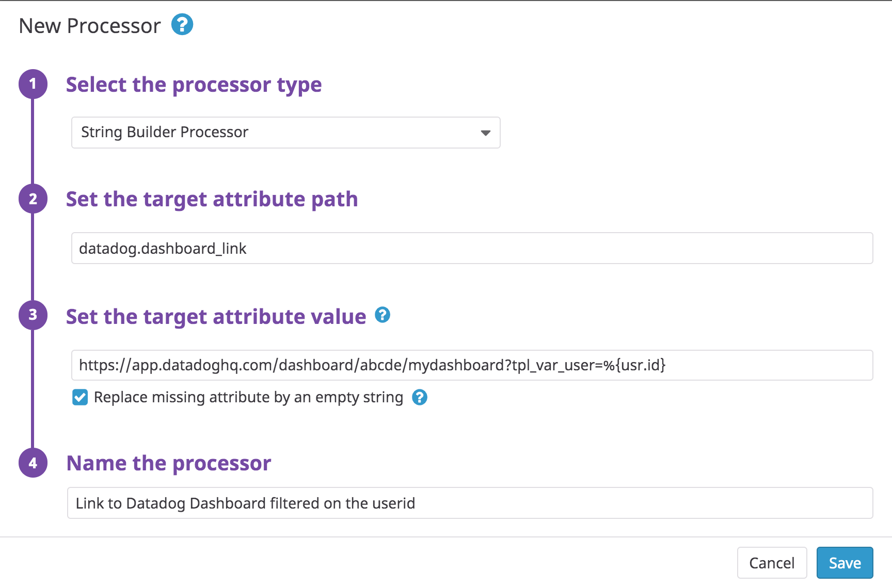Uncheck Replace missing attribute by empty string
The height and width of the screenshot is (588, 892).
click(x=80, y=397)
